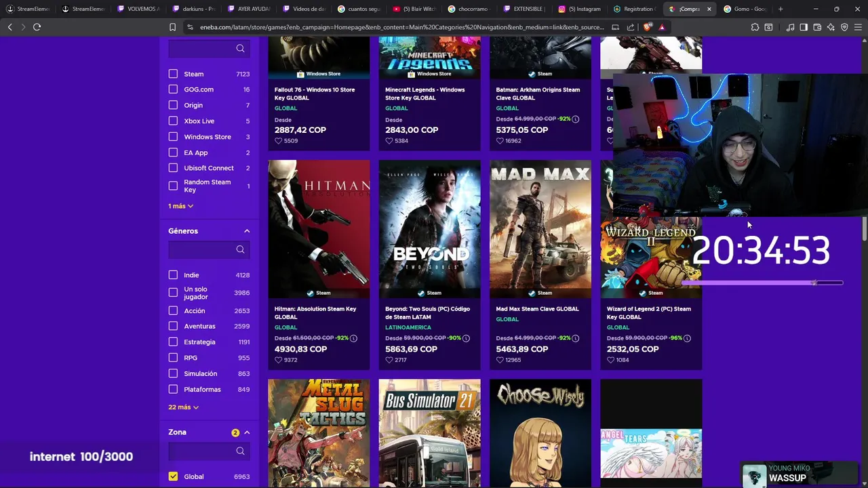Check the Windows Store platform checkbox

173,137
